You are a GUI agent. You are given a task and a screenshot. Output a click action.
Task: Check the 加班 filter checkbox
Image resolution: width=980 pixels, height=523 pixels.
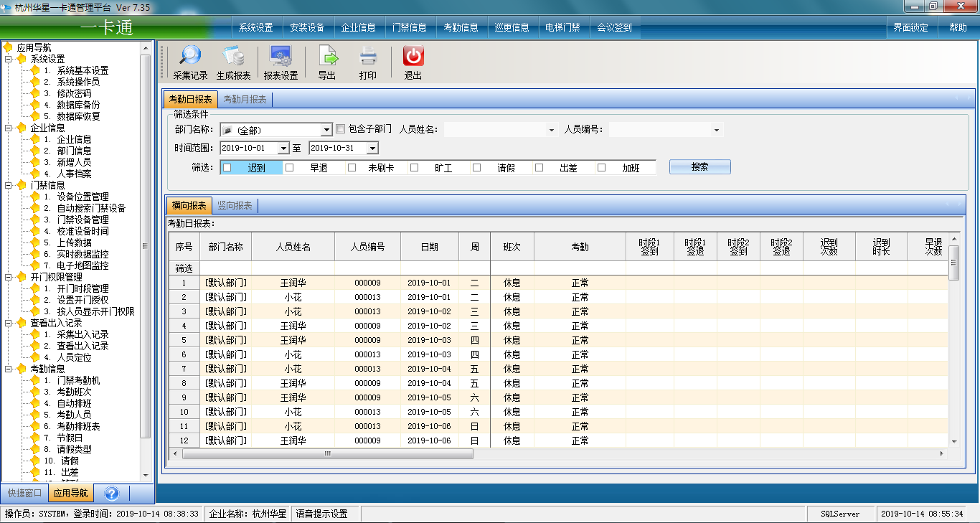pos(602,167)
